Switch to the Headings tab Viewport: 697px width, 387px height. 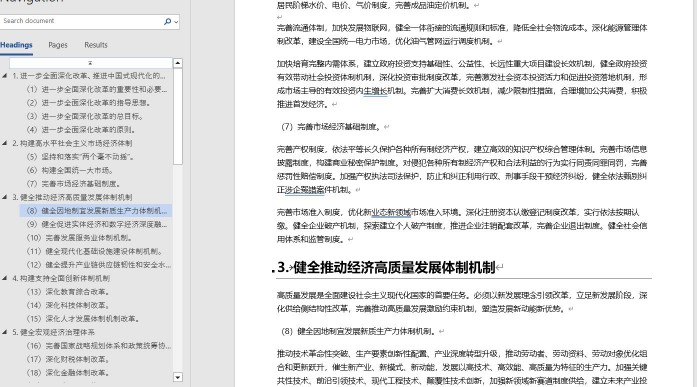(16, 45)
